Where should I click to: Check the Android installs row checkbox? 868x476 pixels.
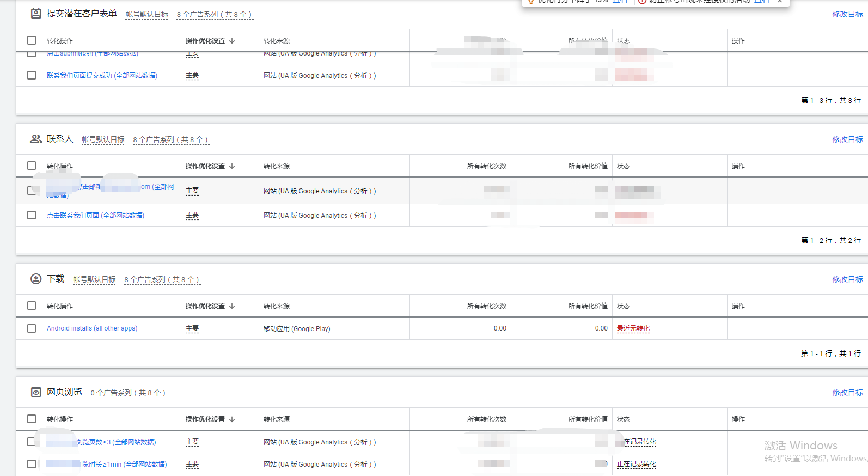click(x=32, y=328)
